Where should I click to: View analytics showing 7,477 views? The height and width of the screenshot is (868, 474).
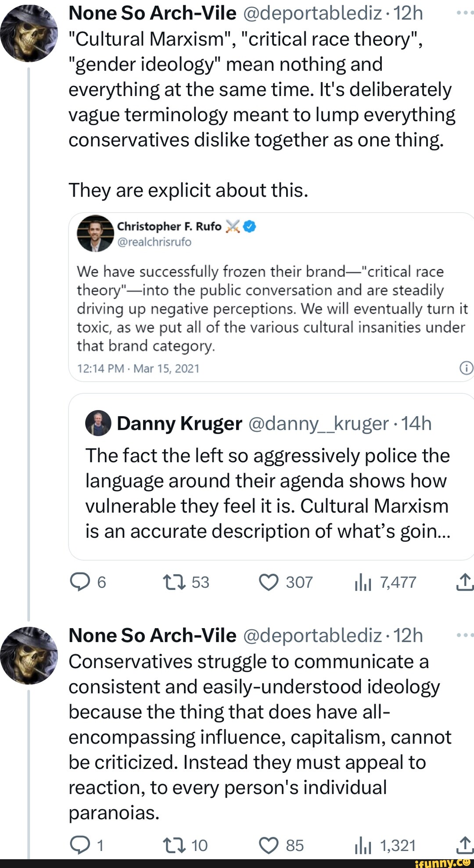363,583
